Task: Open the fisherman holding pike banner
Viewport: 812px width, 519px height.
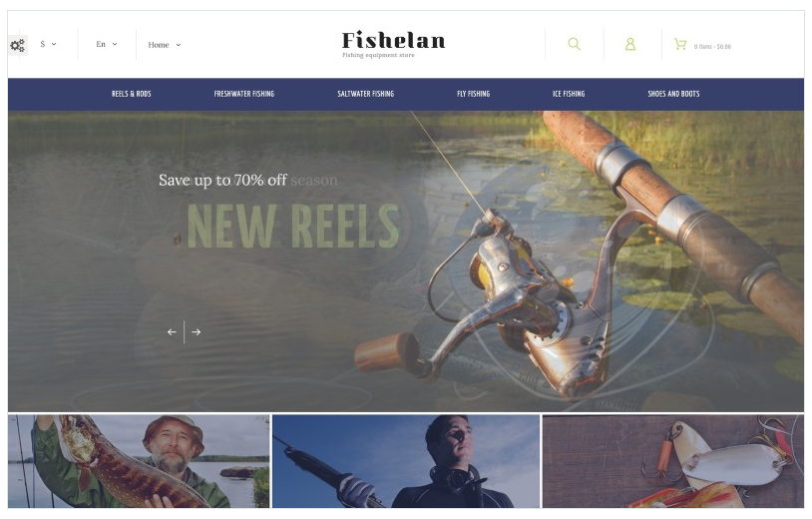Action: (x=139, y=461)
